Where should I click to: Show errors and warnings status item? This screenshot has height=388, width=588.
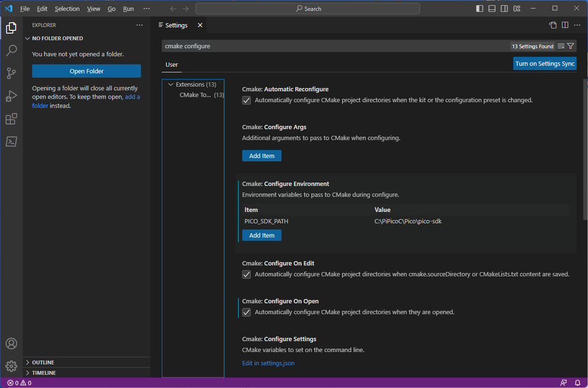tap(20, 383)
